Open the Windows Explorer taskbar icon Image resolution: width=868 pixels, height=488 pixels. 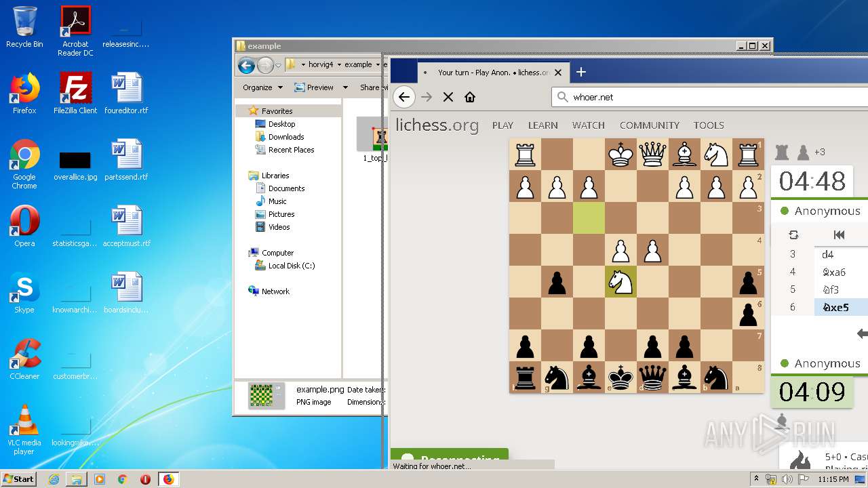pos(77,479)
